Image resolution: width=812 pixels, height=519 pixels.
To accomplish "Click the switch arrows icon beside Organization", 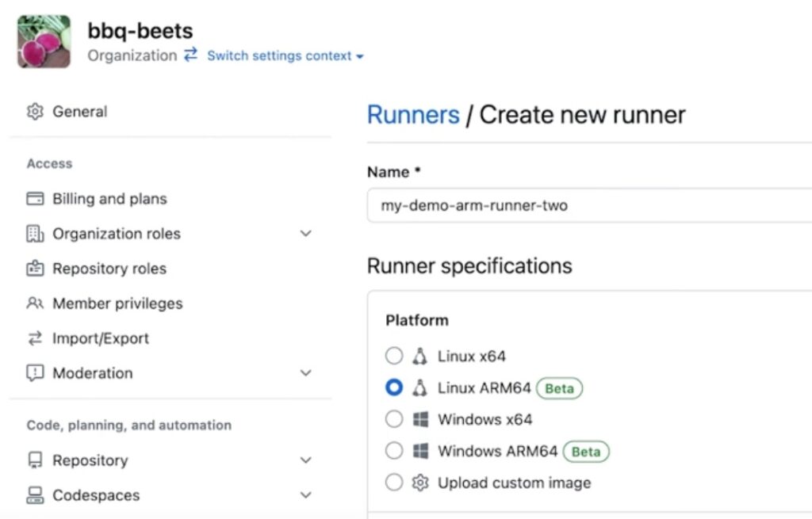I will tap(191, 55).
